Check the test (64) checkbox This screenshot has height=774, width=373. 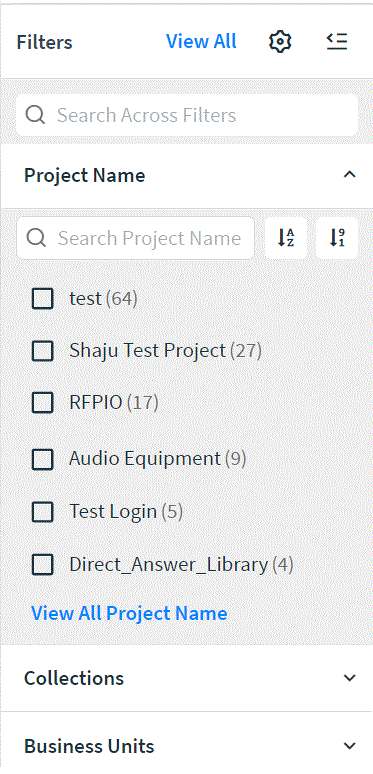[42, 298]
